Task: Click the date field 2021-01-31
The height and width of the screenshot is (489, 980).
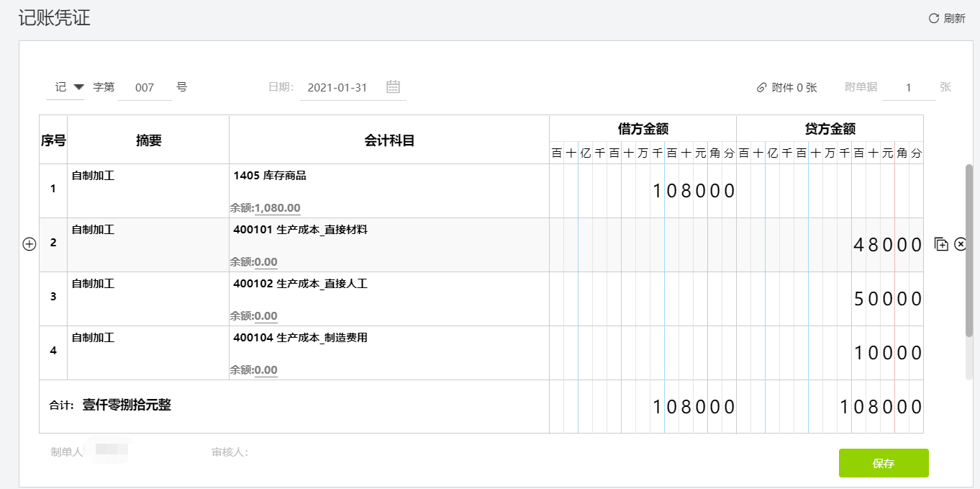Action: pos(337,88)
